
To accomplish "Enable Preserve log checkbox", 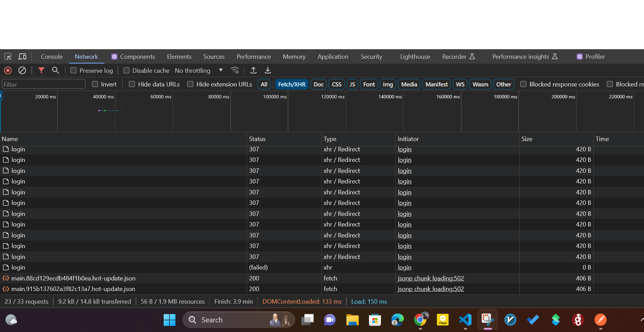I will 73,70.
